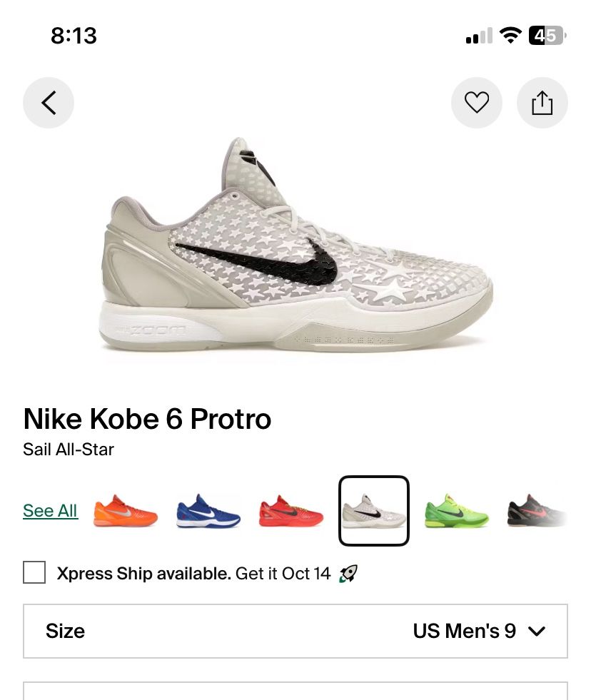Switch to the green Kobe 6 colorway

click(457, 511)
